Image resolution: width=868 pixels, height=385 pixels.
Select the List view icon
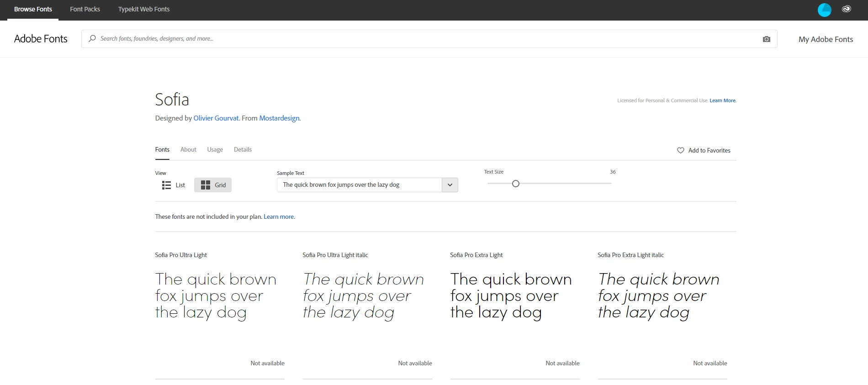(166, 185)
